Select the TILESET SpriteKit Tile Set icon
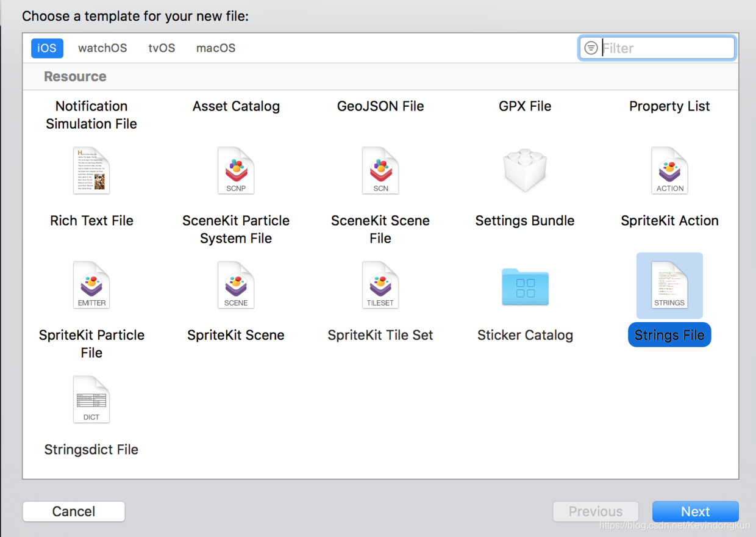Screen dimensions: 756x537 (x=380, y=285)
